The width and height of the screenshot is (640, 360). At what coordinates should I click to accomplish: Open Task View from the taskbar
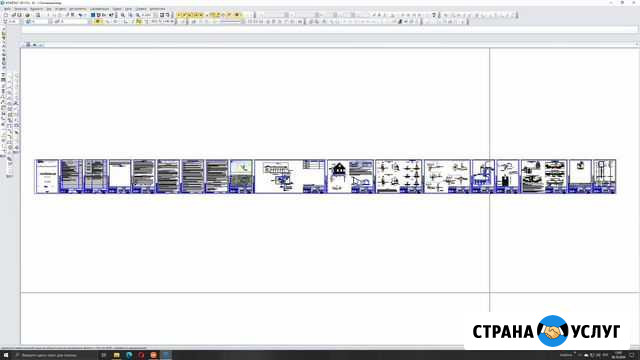coord(104,355)
